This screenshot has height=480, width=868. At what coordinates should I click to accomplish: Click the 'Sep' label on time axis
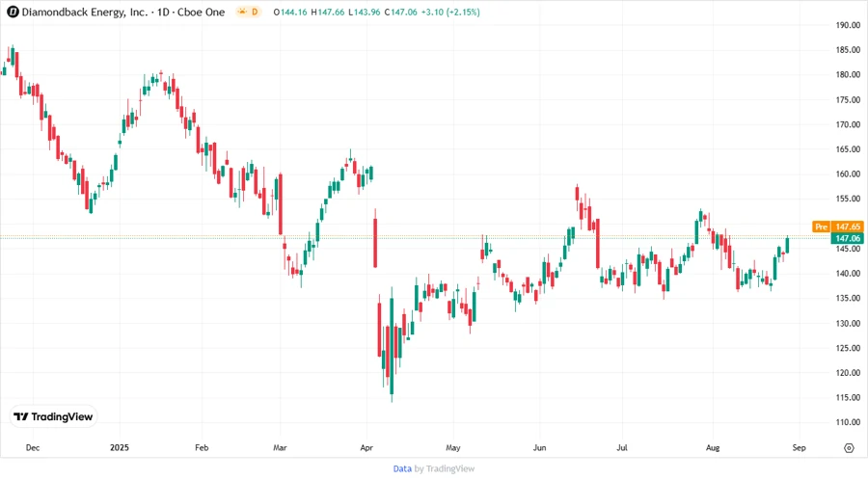coord(799,447)
